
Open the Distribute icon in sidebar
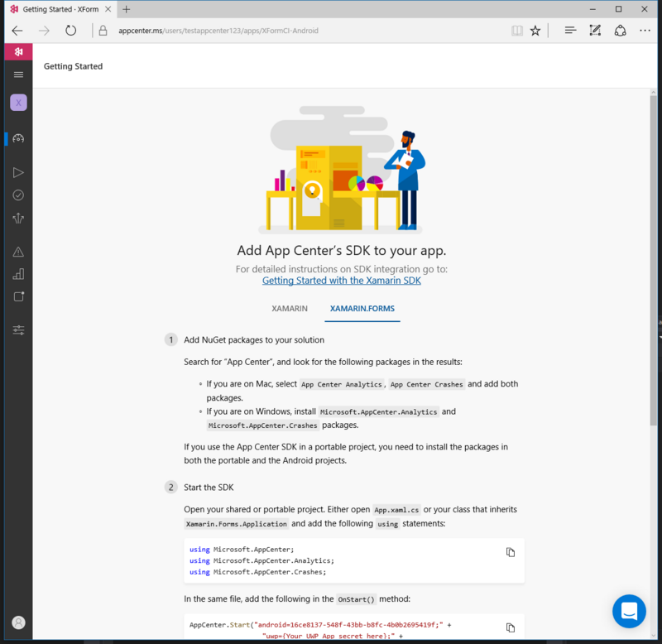[x=18, y=218]
